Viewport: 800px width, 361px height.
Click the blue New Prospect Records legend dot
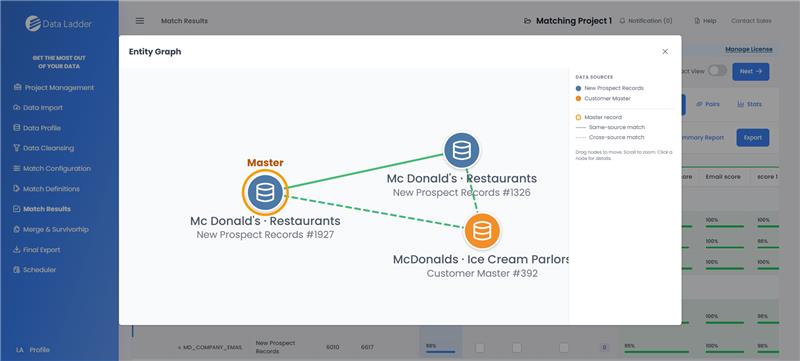[x=578, y=88]
